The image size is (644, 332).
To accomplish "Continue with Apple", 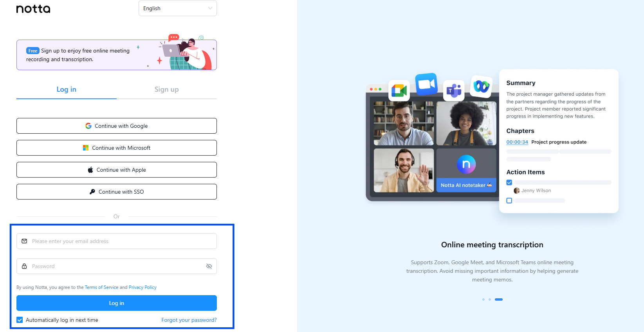I will [x=117, y=170].
